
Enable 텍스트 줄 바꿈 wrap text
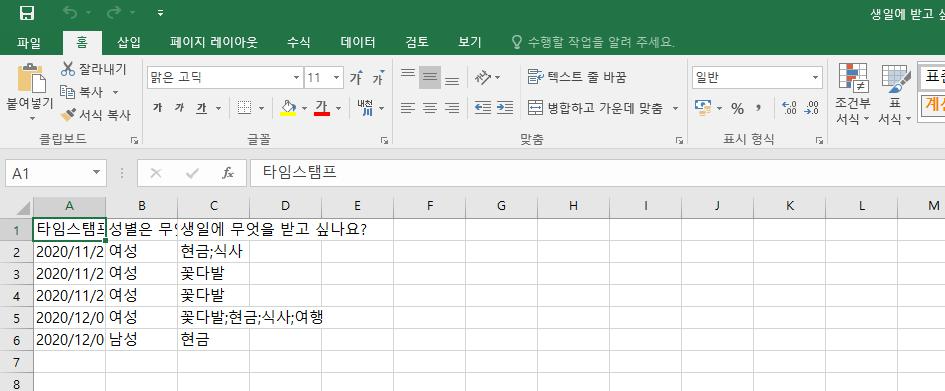[x=577, y=77]
